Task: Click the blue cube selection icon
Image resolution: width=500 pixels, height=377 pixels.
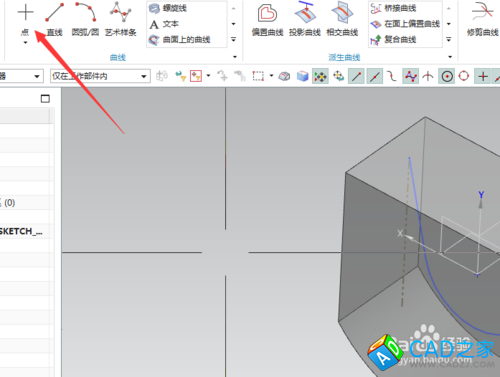Action: 303,76
